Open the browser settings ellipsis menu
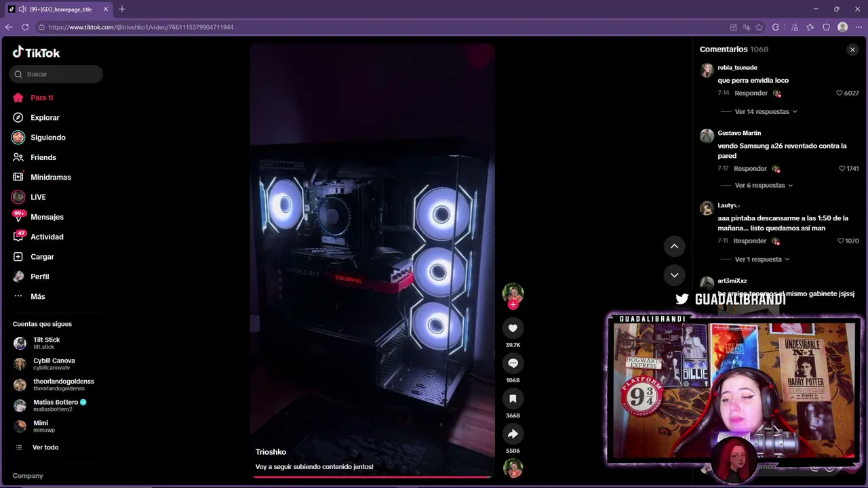The width and height of the screenshot is (868, 488). click(859, 27)
